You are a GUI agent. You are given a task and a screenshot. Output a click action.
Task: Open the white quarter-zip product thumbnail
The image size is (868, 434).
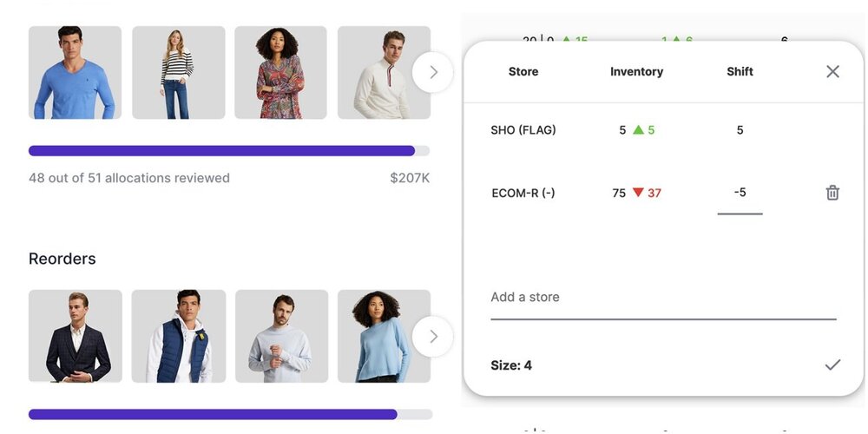point(384,73)
